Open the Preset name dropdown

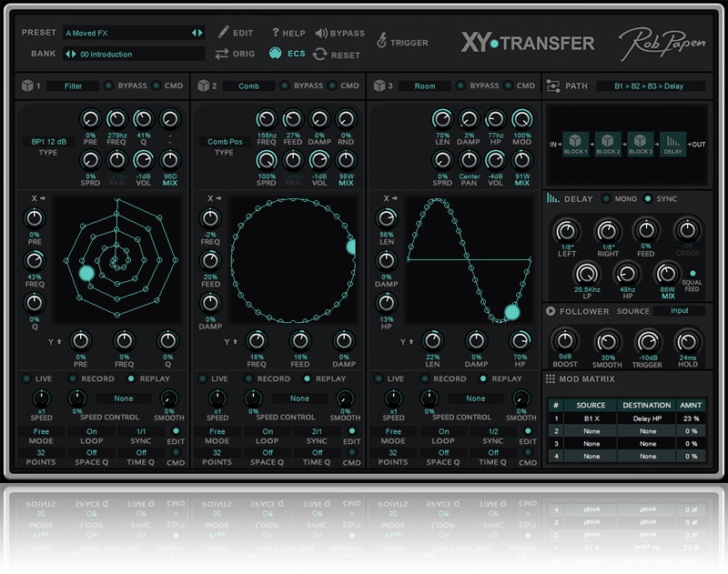pyautogui.click(x=133, y=33)
